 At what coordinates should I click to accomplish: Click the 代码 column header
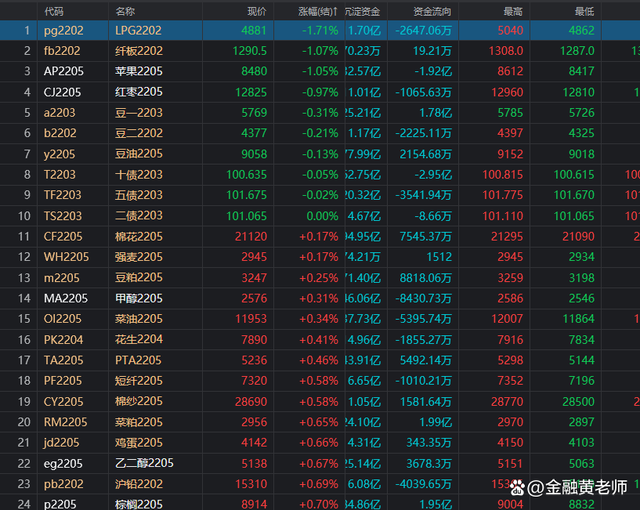tap(55, 11)
